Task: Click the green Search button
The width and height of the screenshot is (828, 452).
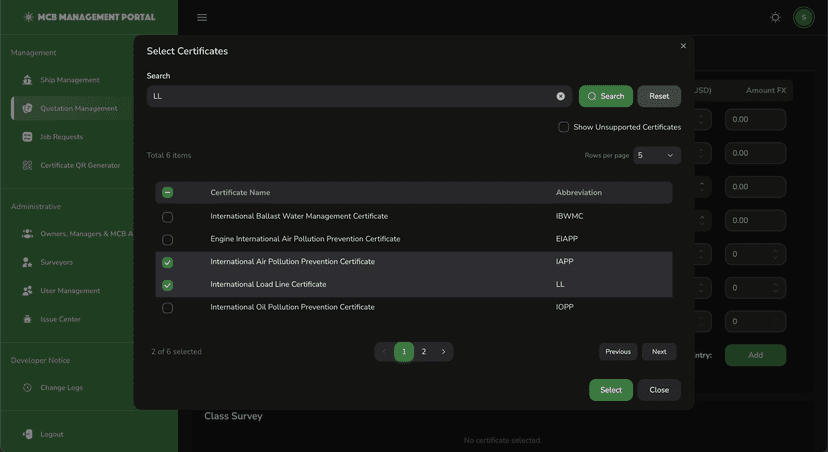Action: [x=606, y=96]
